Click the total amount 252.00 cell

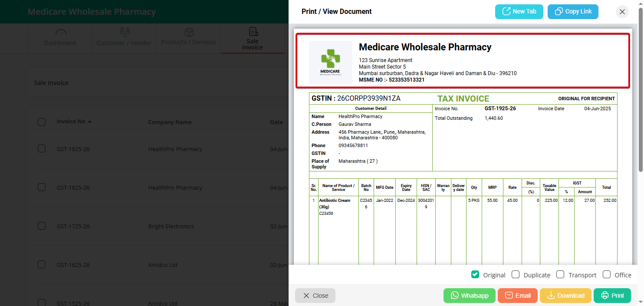pyautogui.click(x=609, y=201)
